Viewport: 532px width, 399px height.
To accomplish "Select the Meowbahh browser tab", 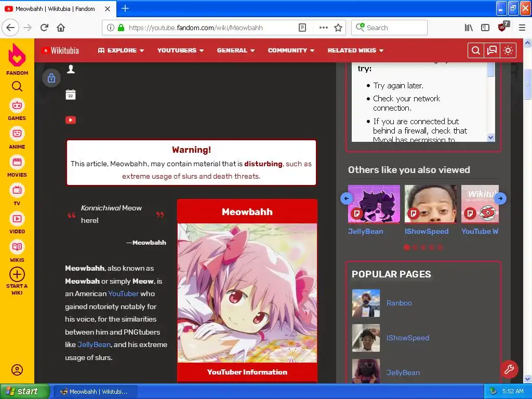I will coord(58,9).
